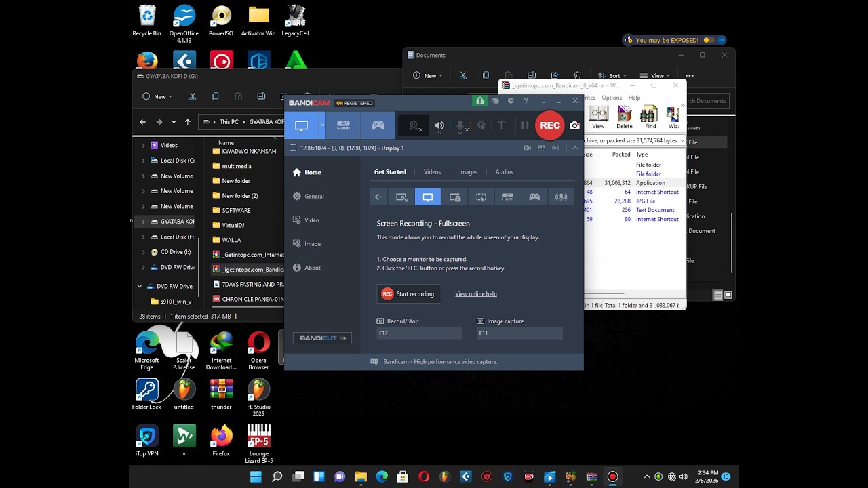Open Image settings in Bandicam sidebar
This screenshot has width=868, height=488.
click(x=307, y=243)
